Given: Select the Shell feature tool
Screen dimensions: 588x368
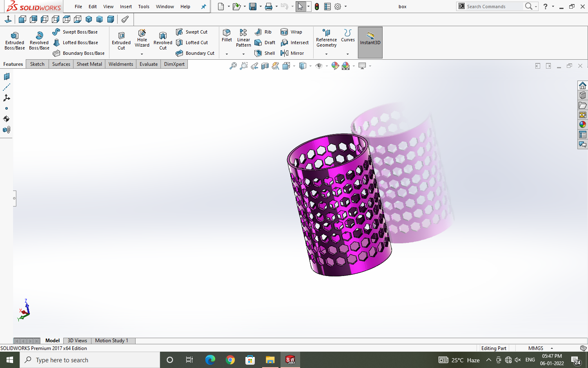Looking at the screenshot, I should (265, 53).
